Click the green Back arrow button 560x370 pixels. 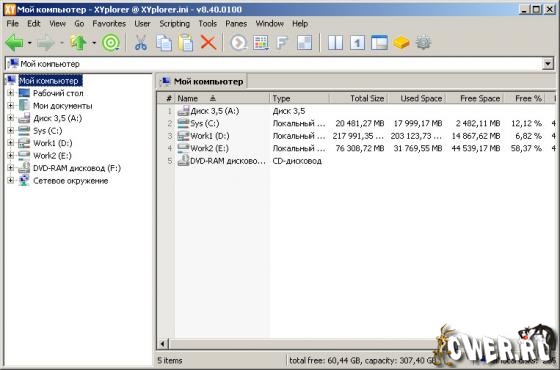pos(14,43)
